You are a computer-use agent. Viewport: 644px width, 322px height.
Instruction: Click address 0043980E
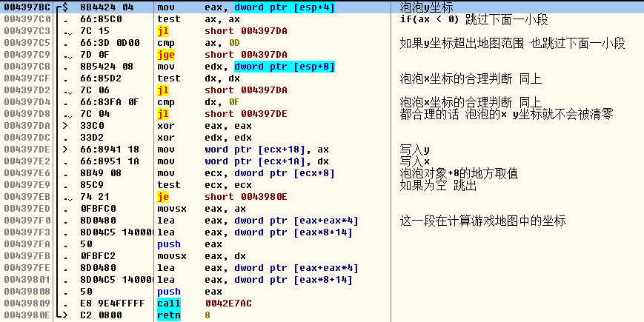[27, 315]
